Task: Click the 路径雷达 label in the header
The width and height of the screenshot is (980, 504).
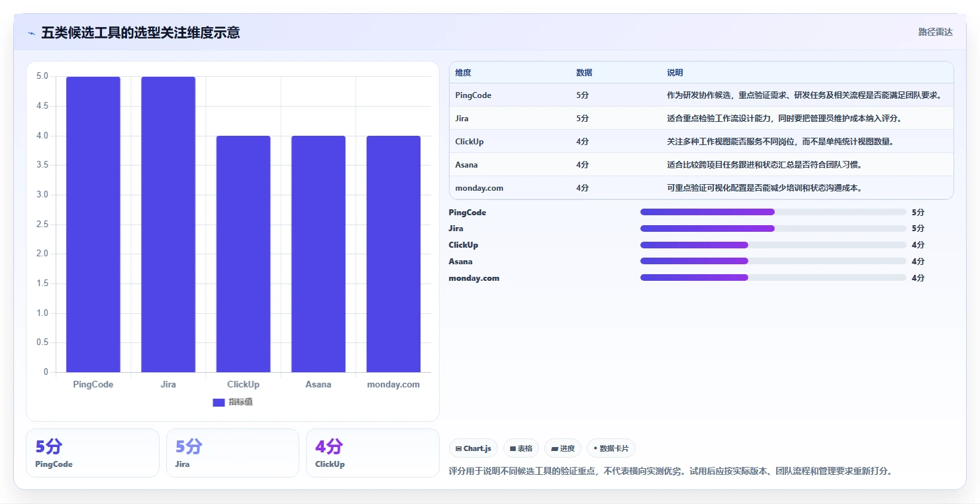Action: tap(935, 32)
